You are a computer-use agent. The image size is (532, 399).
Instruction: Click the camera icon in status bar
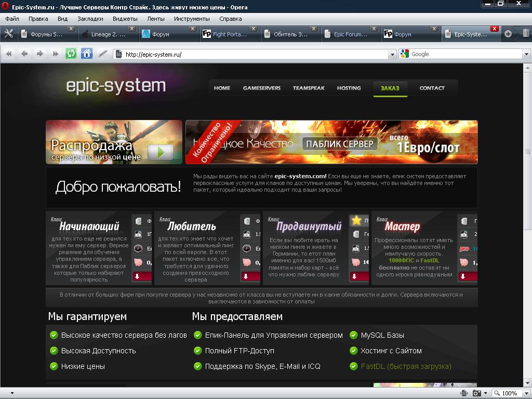(x=477, y=393)
